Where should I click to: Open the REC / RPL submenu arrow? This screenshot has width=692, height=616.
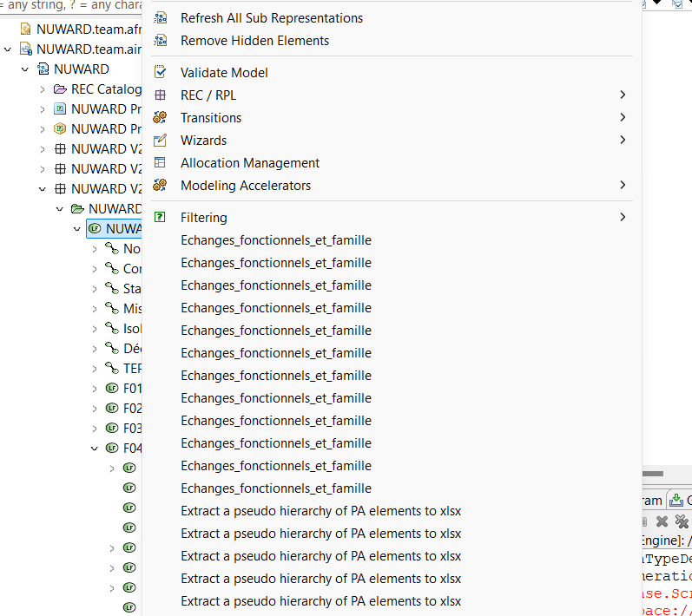[623, 95]
